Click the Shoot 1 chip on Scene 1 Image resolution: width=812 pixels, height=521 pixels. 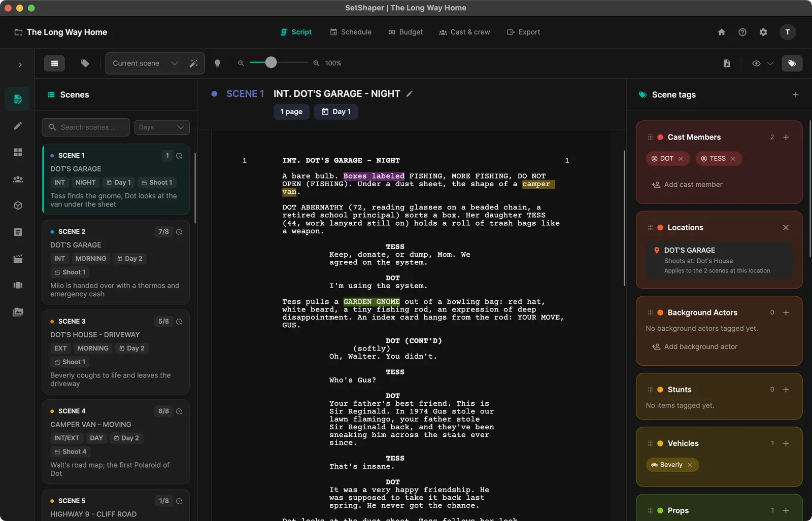156,183
